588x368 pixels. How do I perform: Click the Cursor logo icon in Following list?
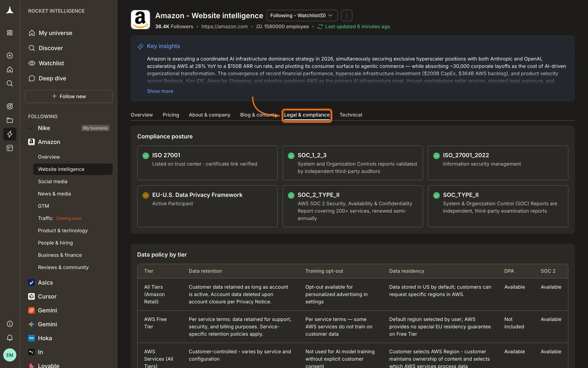coord(31,296)
